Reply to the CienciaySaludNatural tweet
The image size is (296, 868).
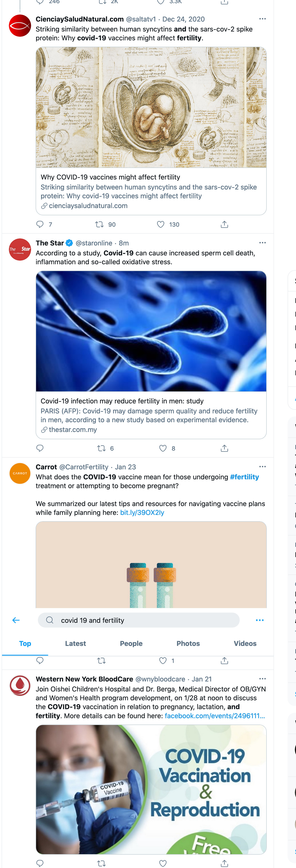point(40,224)
